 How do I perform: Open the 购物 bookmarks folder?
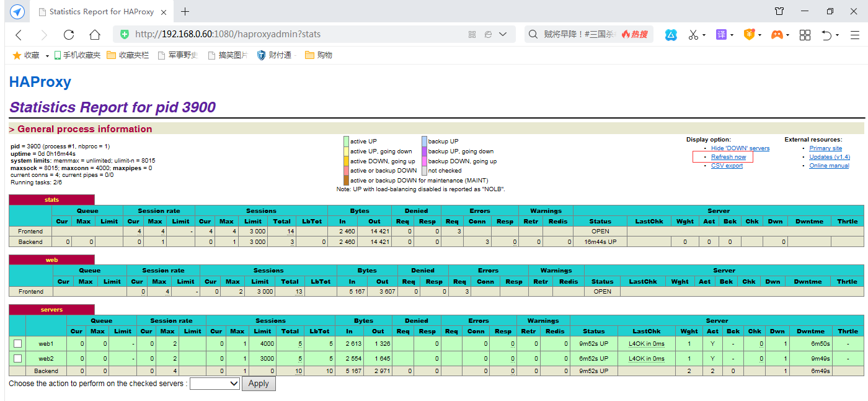point(319,55)
